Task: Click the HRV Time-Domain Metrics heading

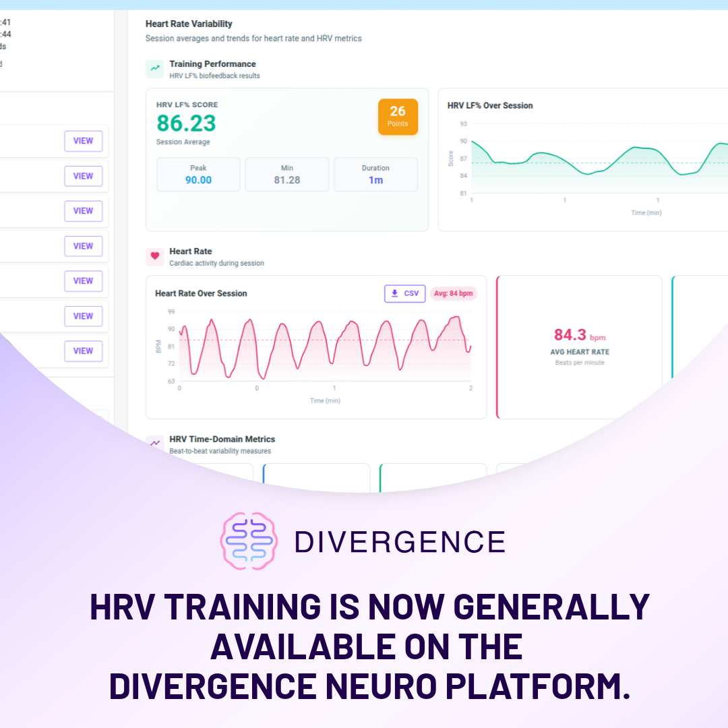Action: point(222,439)
